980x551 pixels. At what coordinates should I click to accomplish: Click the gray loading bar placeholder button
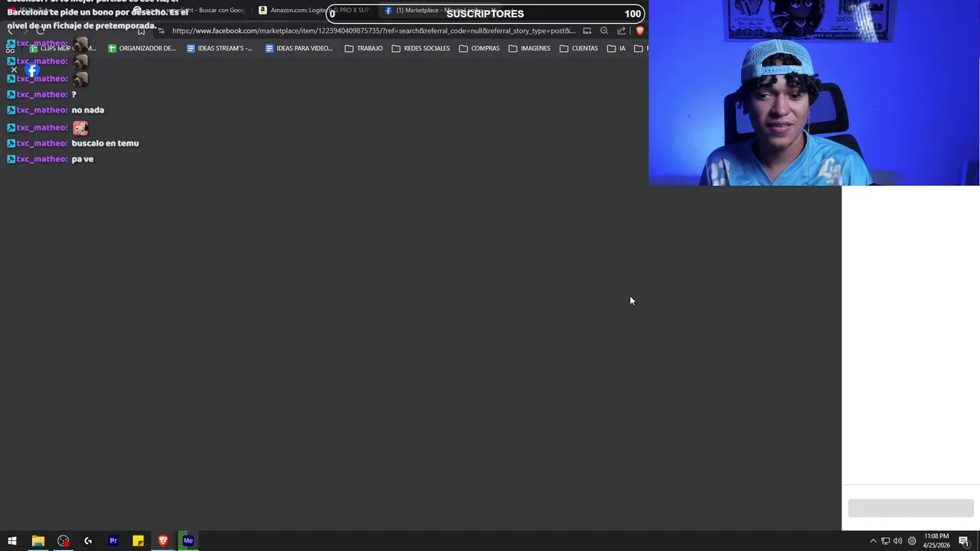(x=910, y=508)
